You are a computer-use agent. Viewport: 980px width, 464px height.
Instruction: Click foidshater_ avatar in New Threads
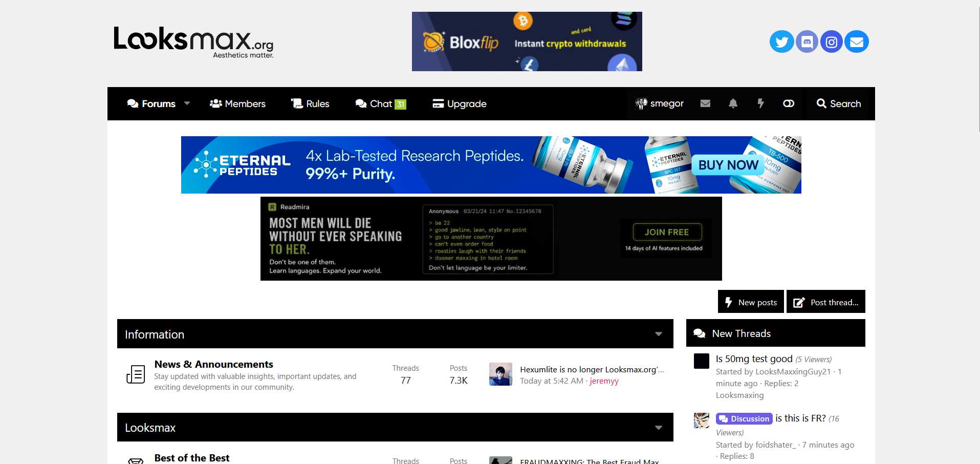click(701, 420)
